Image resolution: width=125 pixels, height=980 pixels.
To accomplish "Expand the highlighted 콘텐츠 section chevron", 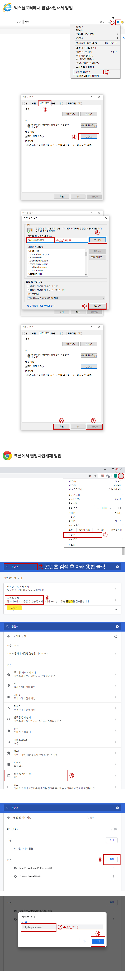I will [x=116, y=610].
